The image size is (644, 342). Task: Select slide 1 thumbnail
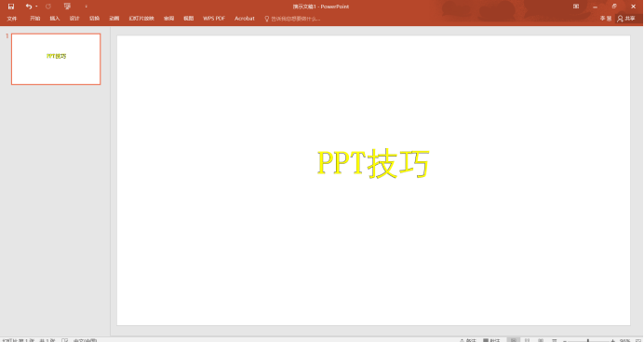point(56,60)
